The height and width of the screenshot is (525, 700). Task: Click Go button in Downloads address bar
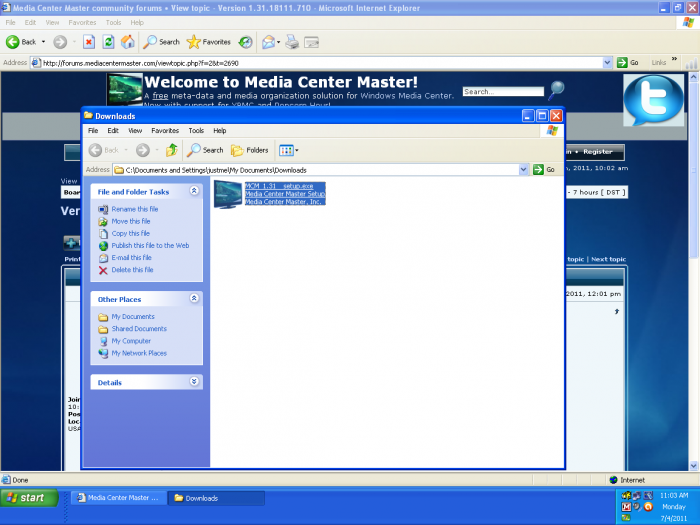coord(544,170)
